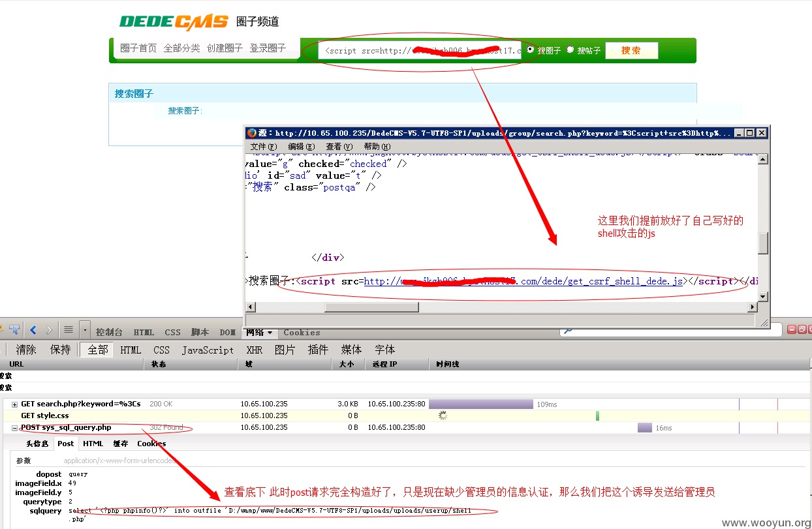The height and width of the screenshot is (529, 812).
Task: Collapse the POST sys_sql_query.php request row
Action: click(14, 429)
